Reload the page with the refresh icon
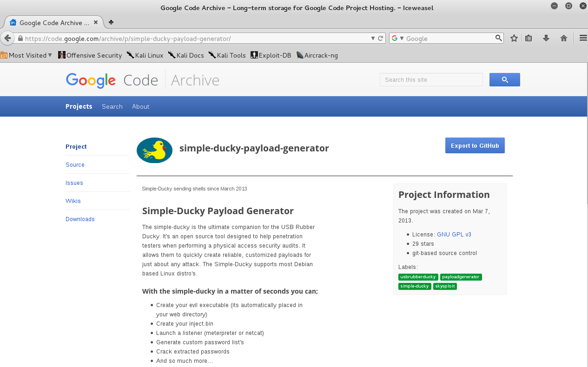The image size is (588, 367). pos(380,39)
